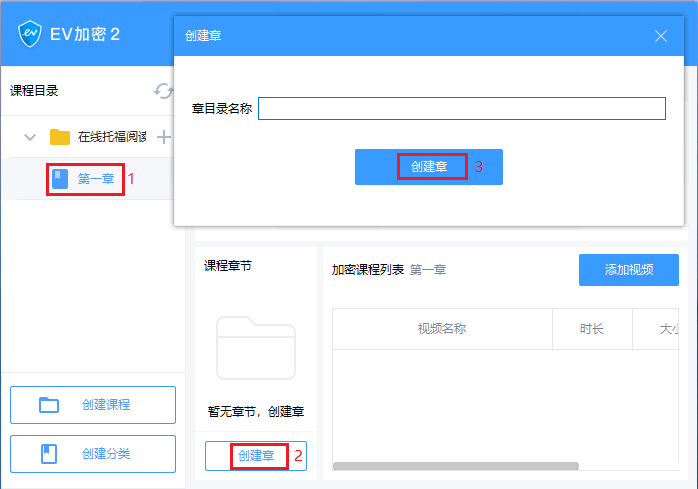The height and width of the screenshot is (489, 698).
Task: Click the 课程目录 heading
Action: click(34, 91)
